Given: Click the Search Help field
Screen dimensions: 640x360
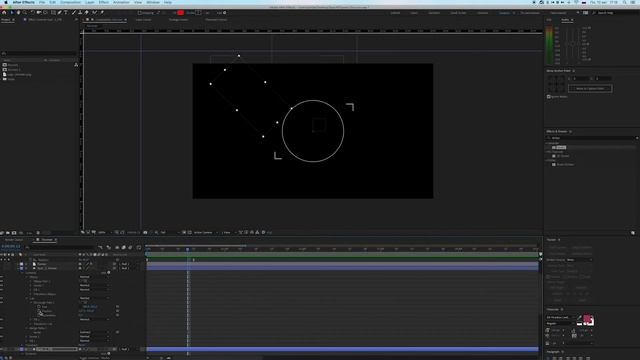Looking at the screenshot, I should [615, 13].
